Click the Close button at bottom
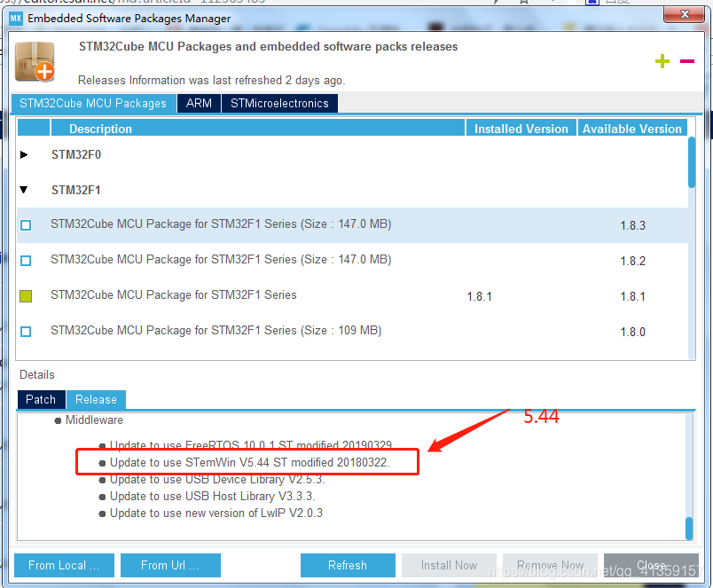The image size is (713, 588). coord(651,565)
